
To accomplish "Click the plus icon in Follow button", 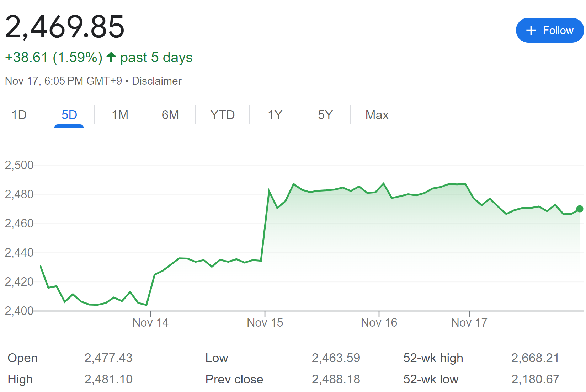I will 531,31.
